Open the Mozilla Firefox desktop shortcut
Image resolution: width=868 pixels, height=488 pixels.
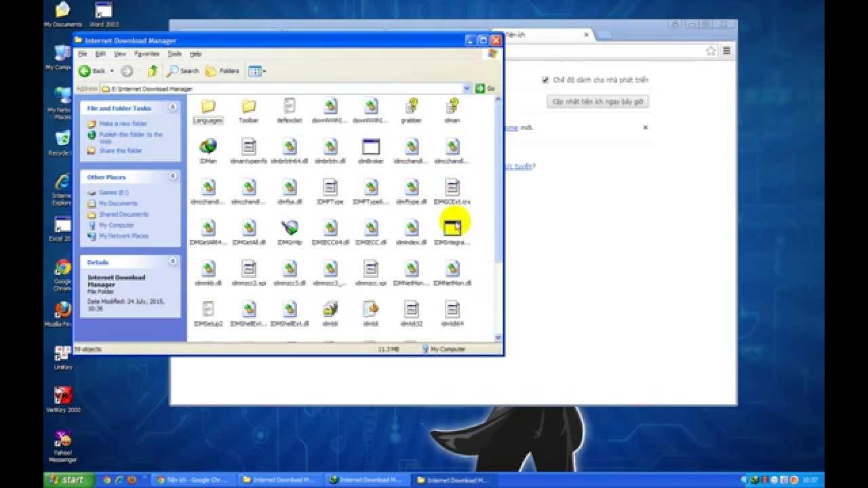point(62,314)
